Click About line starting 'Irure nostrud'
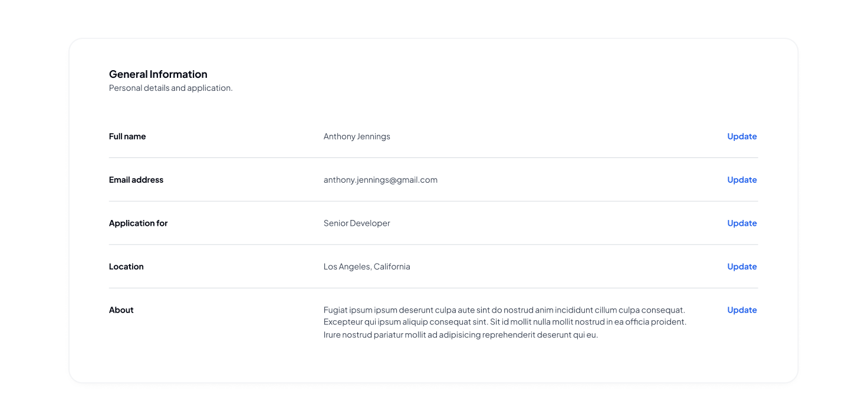The image size is (868, 398). point(461,335)
